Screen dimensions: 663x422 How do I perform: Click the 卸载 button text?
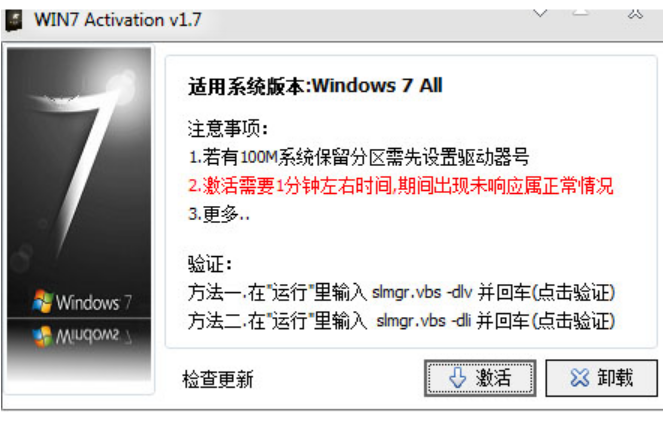tap(615, 377)
